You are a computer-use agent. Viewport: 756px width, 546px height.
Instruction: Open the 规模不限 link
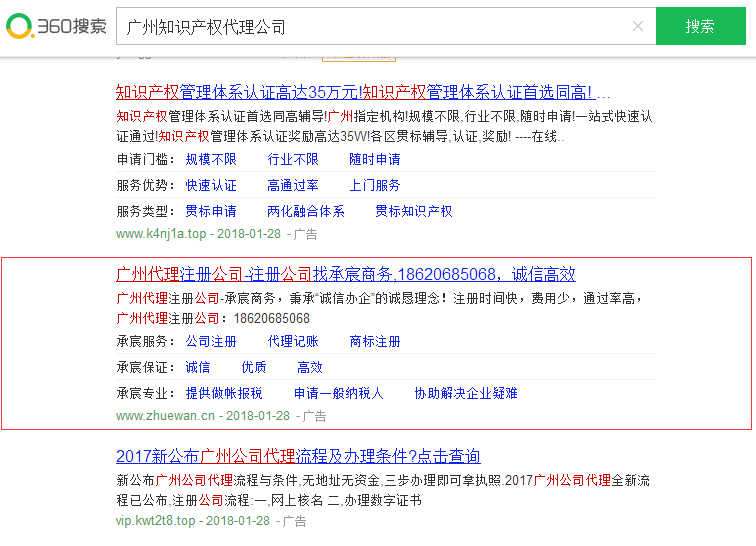211,159
